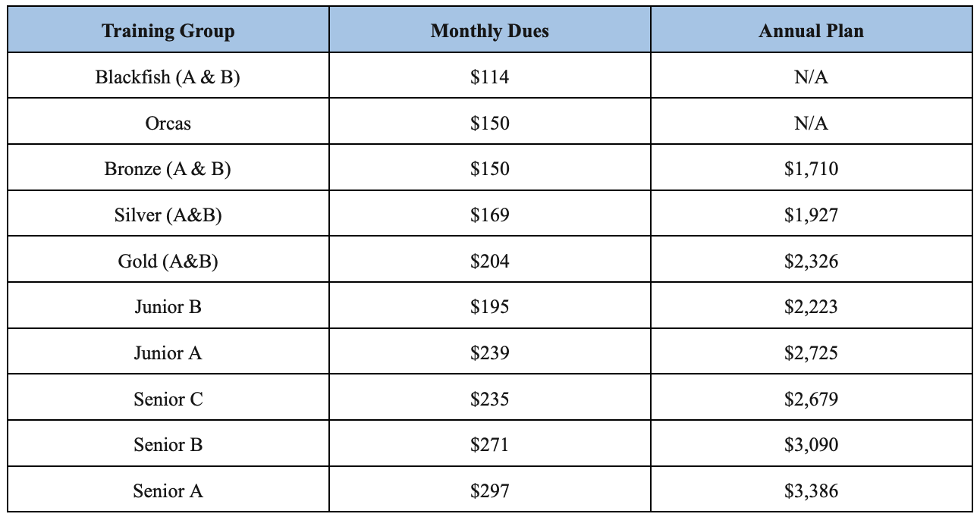Click the Monthly Dues column header
The width and height of the screenshot is (980, 517).
[489, 31]
